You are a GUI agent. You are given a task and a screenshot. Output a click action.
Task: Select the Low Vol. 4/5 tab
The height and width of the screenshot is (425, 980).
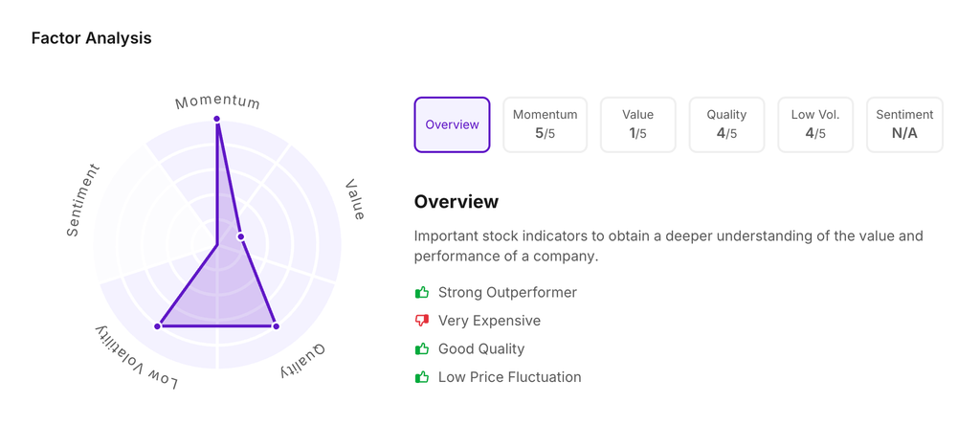pyautogui.click(x=815, y=124)
